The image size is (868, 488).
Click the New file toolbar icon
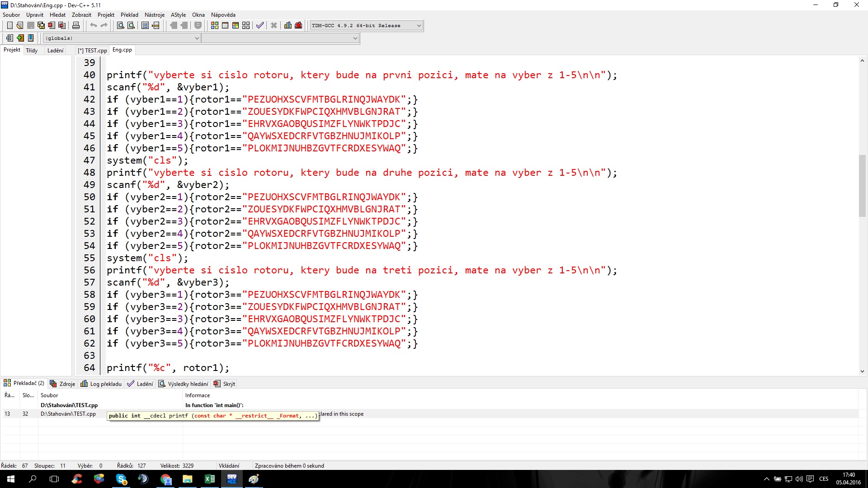click(9, 25)
